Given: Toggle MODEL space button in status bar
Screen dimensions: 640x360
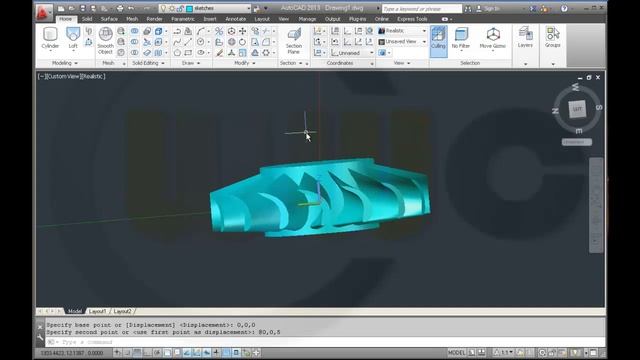Looking at the screenshot, I should (x=456, y=352).
